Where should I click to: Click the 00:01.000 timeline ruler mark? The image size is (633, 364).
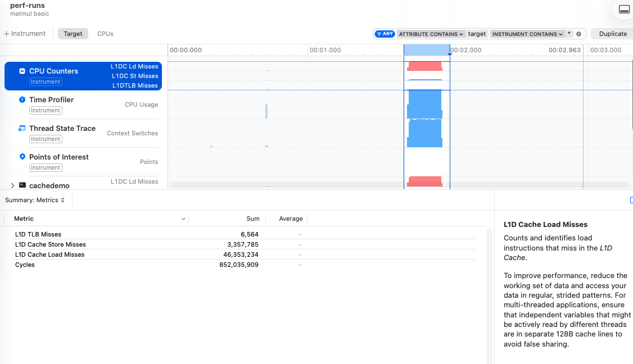point(325,50)
